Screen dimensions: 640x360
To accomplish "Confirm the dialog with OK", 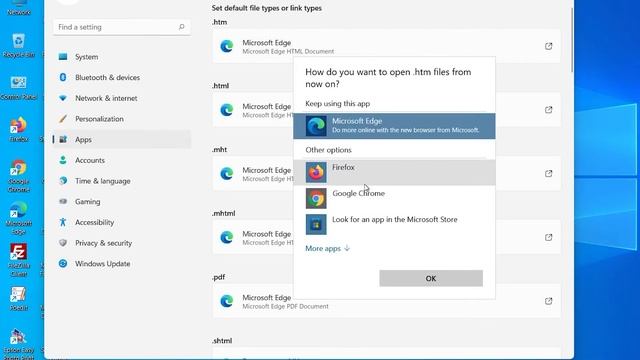I will click(431, 278).
